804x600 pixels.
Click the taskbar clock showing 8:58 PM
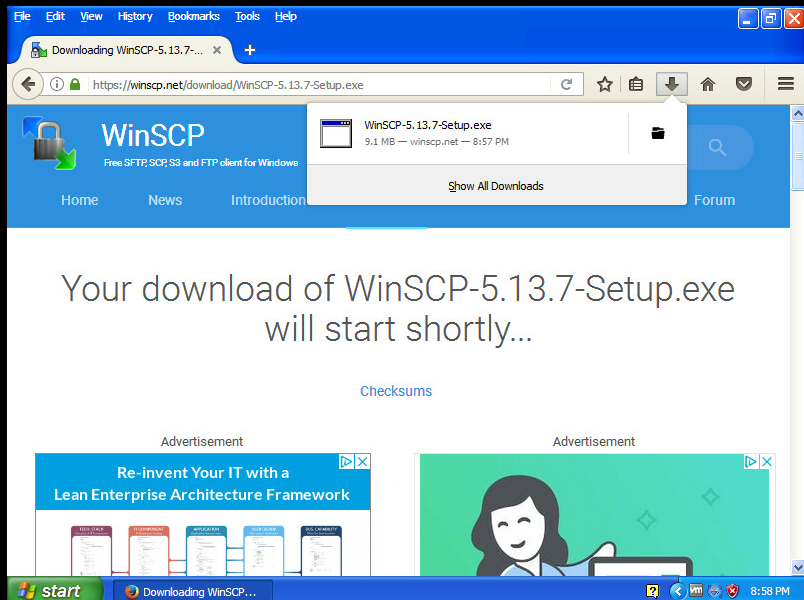tap(770, 591)
